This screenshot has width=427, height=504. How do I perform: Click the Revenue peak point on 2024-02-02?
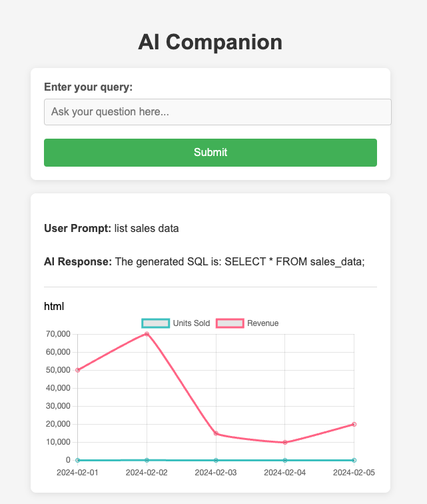click(x=147, y=334)
